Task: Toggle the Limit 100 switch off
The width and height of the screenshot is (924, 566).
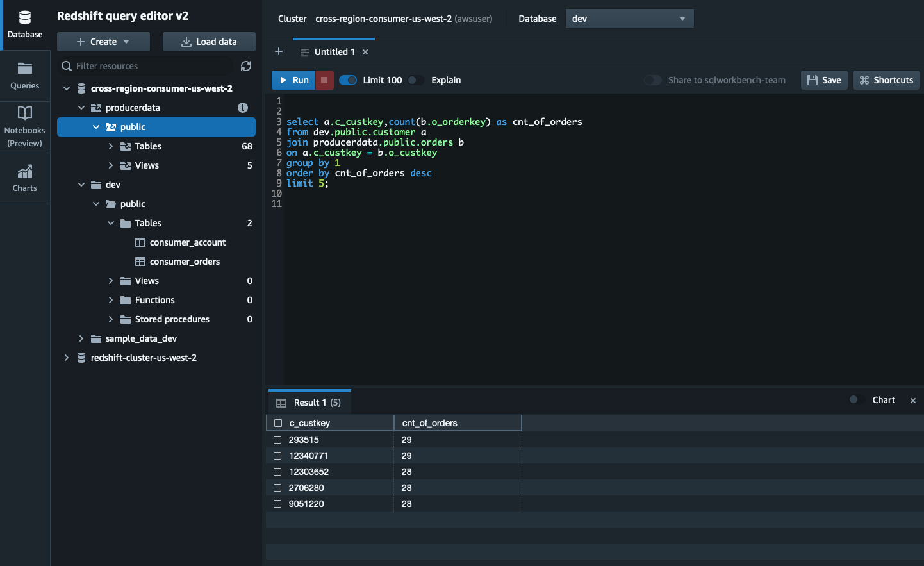Action: click(348, 80)
